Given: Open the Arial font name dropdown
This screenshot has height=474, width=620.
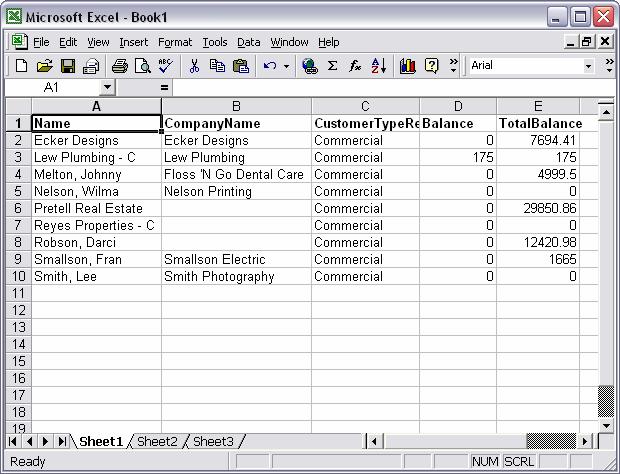Looking at the screenshot, I should coord(588,66).
